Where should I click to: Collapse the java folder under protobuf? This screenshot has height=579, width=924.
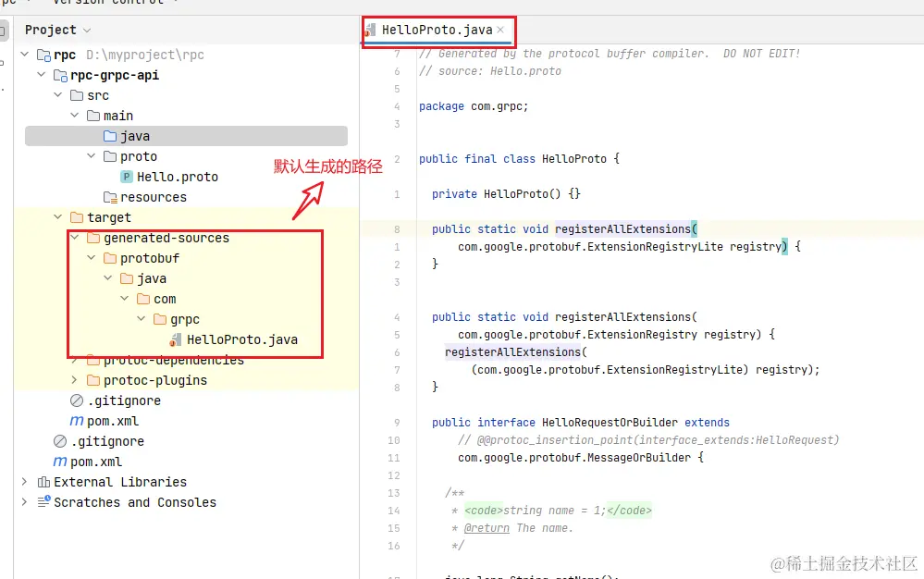point(107,278)
